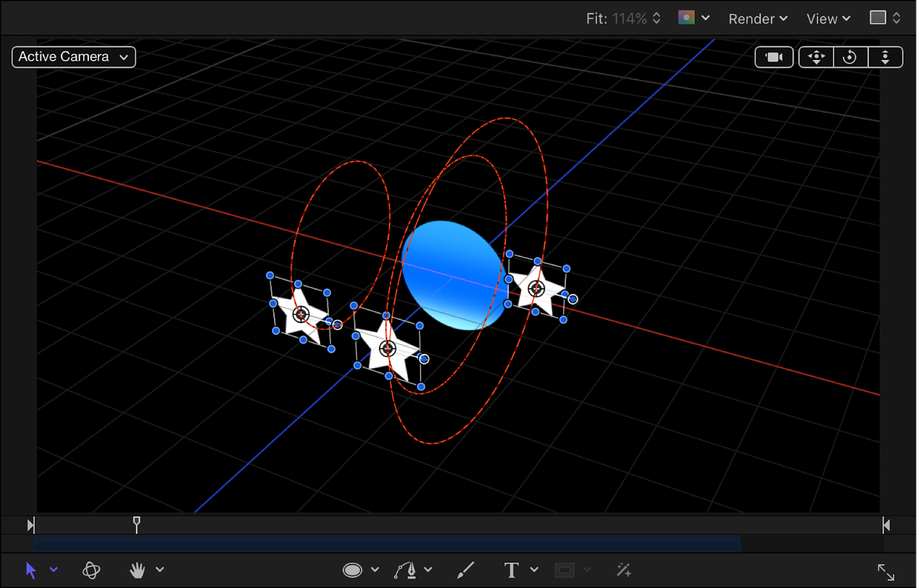Image resolution: width=918 pixels, height=588 pixels.
Task: Choose the Text tool
Action: (x=511, y=570)
